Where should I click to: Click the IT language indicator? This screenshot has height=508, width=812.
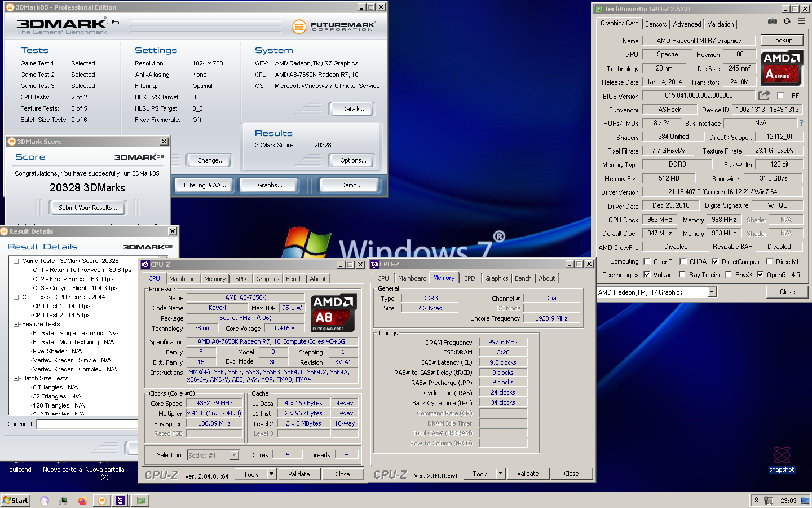pos(742,501)
